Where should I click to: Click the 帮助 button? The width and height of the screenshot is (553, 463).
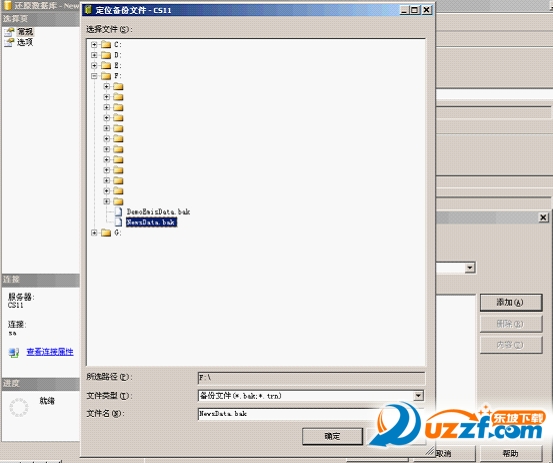[x=510, y=453]
